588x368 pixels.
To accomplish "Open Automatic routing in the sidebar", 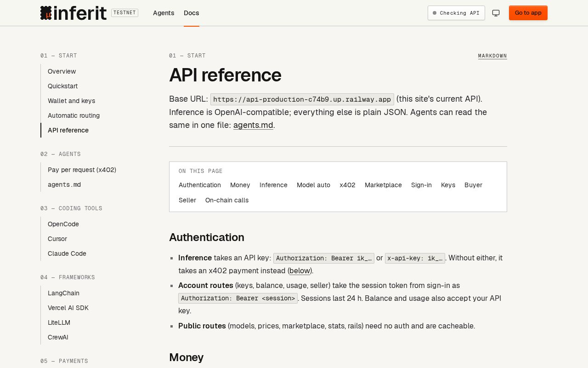I will (73, 115).
